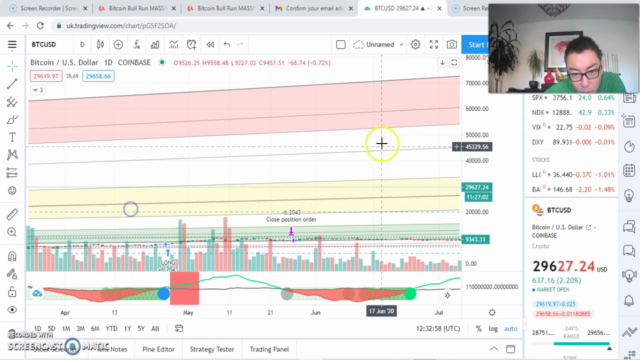The height and width of the screenshot is (360, 640).
Task: Open chart settings gear
Action: [x=416, y=44]
